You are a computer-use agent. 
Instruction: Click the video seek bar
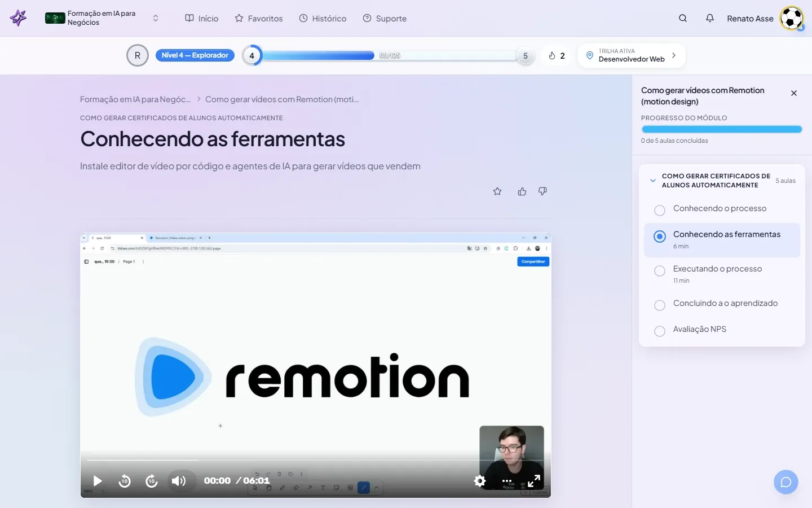coord(316,460)
